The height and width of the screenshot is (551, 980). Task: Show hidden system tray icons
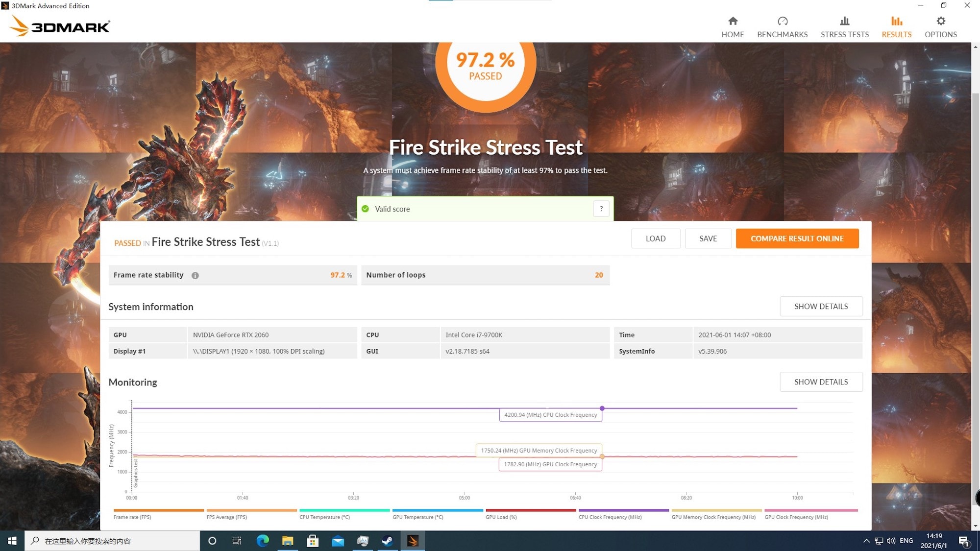866,541
